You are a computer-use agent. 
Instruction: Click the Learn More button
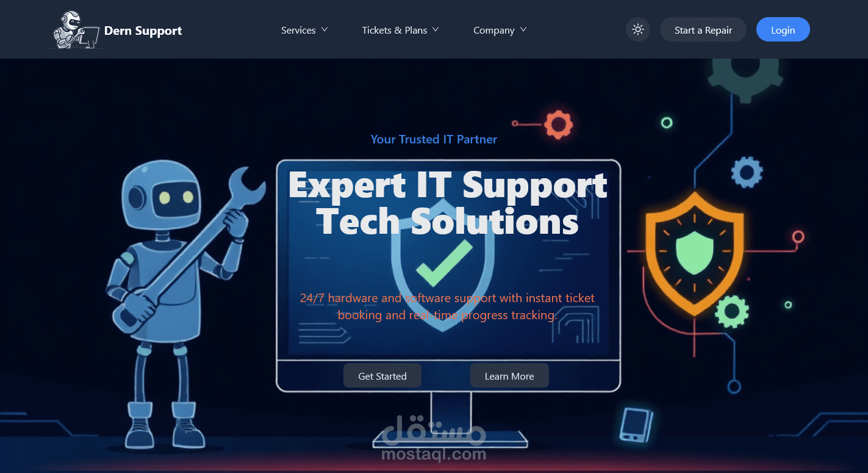coord(509,375)
